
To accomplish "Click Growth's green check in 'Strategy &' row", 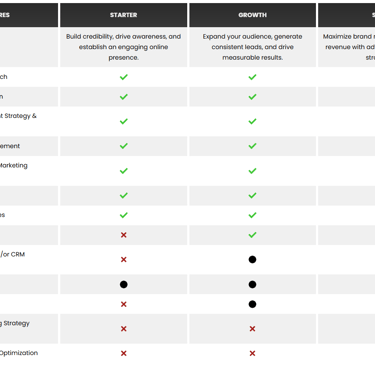I will [x=252, y=121].
